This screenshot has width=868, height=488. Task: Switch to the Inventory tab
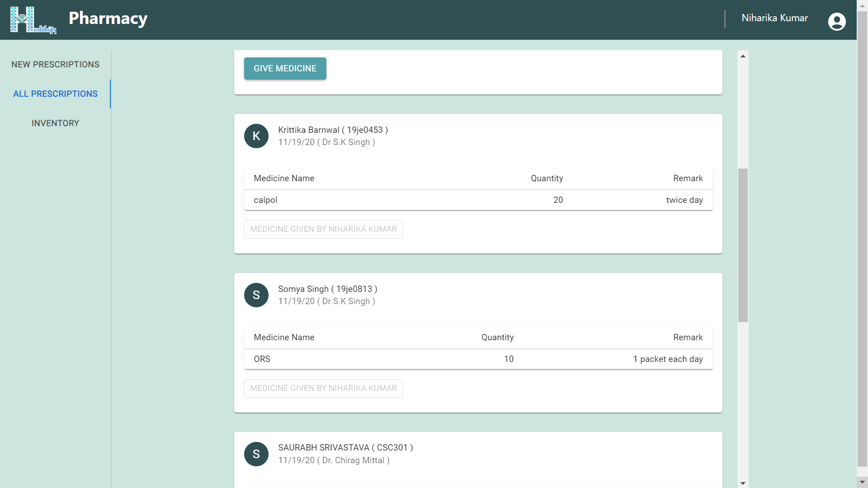point(55,123)
